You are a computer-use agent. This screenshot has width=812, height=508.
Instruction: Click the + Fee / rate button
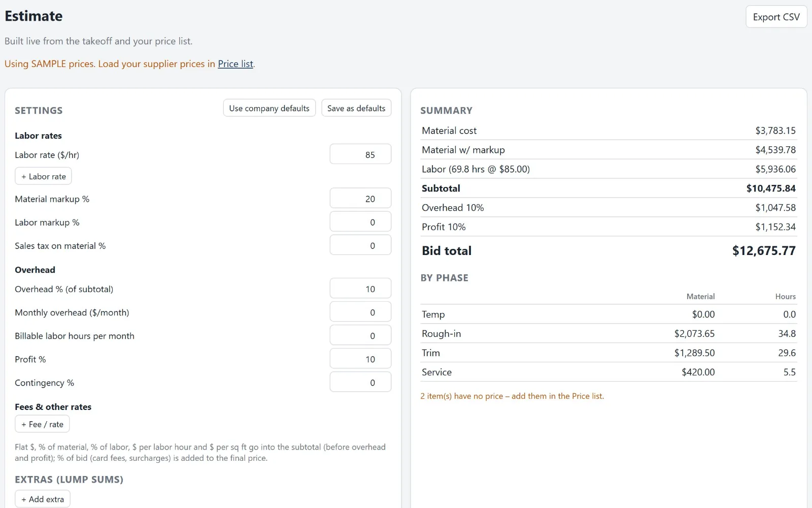tap(42, 424)
